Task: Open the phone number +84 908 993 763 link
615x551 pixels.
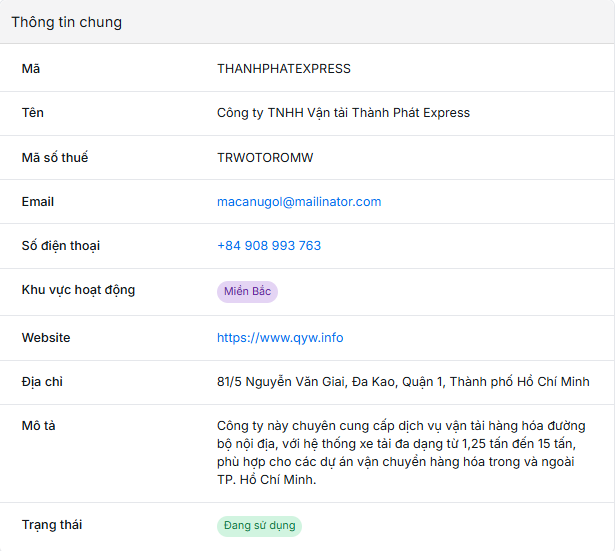Action: pyautogui.click(x=269, y=246)
